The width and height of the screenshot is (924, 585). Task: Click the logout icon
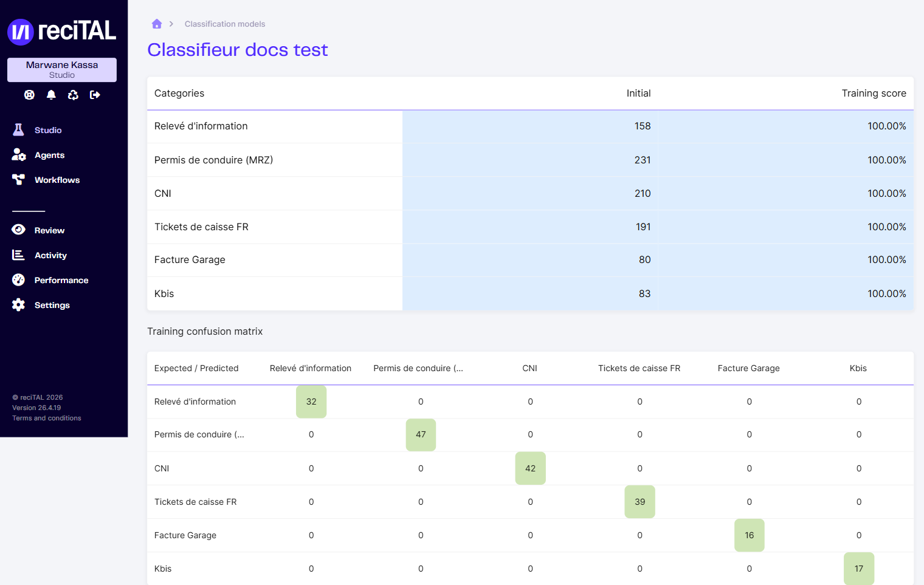pyautogui.click(x=95, y=95)
